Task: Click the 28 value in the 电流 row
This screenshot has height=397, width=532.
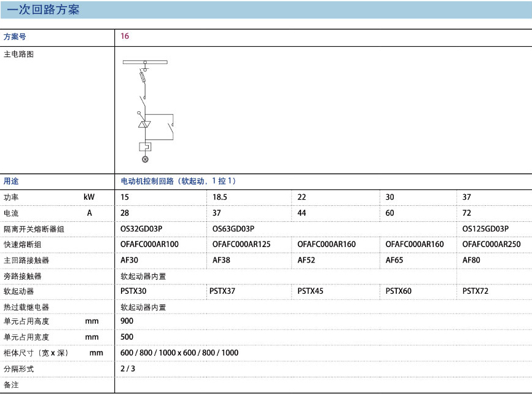Action: [x=125, y=213]
